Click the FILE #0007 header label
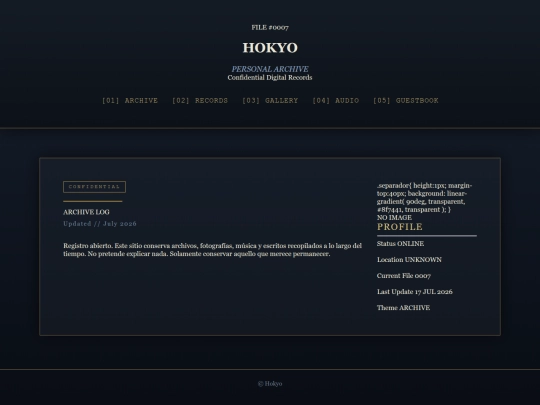540x405 pixels. pyautogui.click(x=270, y=28)
